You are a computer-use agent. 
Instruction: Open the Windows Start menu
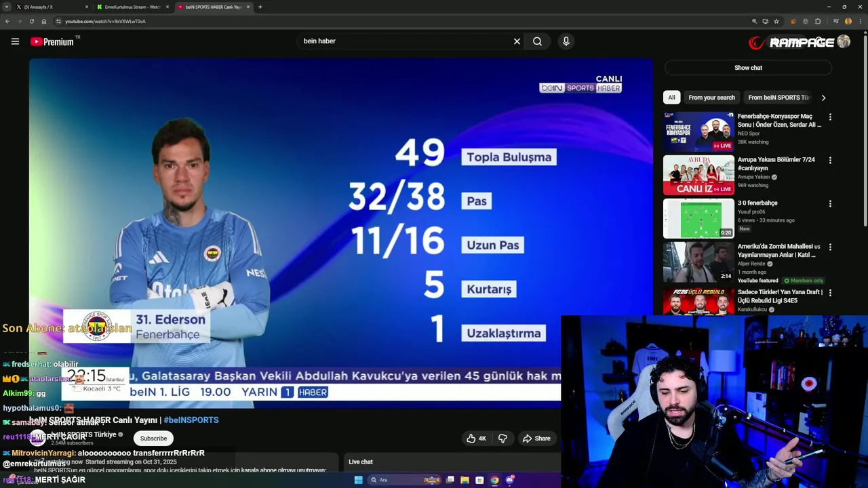point(358,480)
